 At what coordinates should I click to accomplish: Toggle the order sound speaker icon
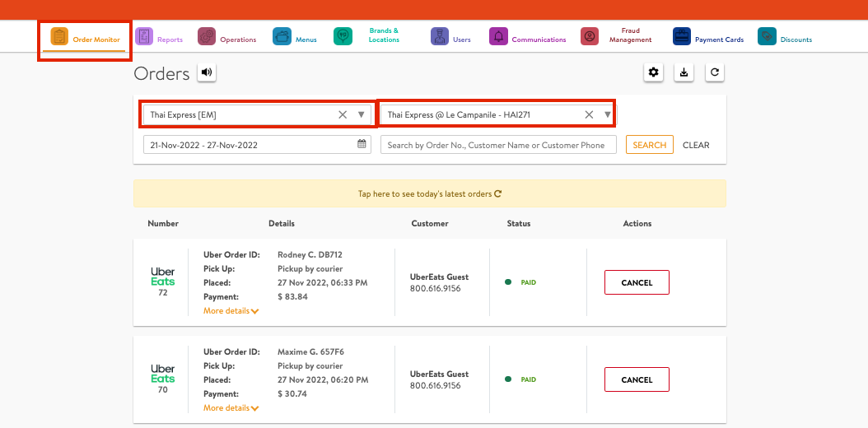tap(206, 72)
